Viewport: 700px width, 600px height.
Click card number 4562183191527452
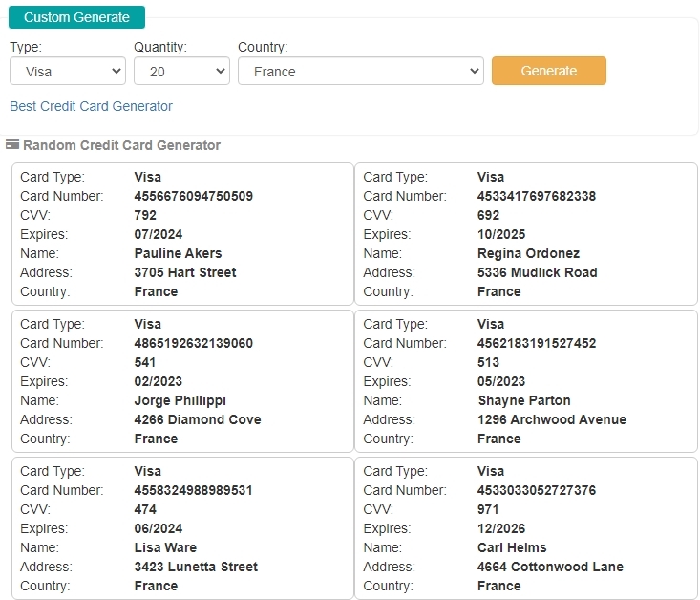pos(537,343)
